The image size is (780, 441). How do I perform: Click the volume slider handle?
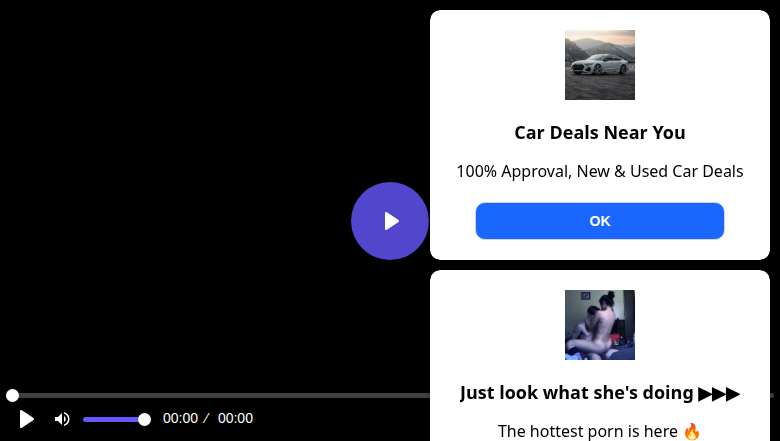(144, 420)
